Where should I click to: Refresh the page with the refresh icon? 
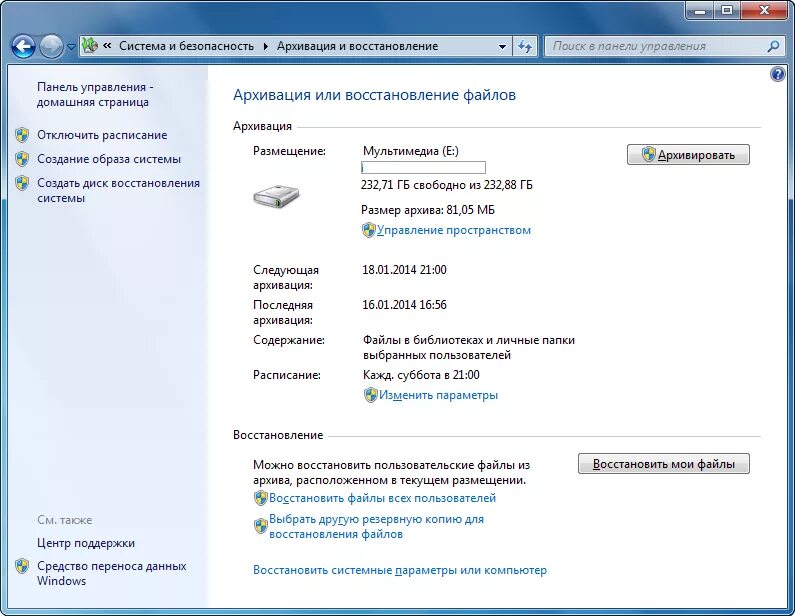(x=525, y=47)
